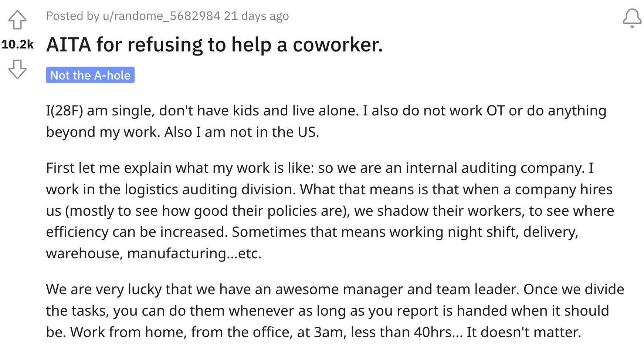This screenshot has width=644, height=353.
Task: Upvote the post with the up arrow
Action: click(x=17, y=20)
